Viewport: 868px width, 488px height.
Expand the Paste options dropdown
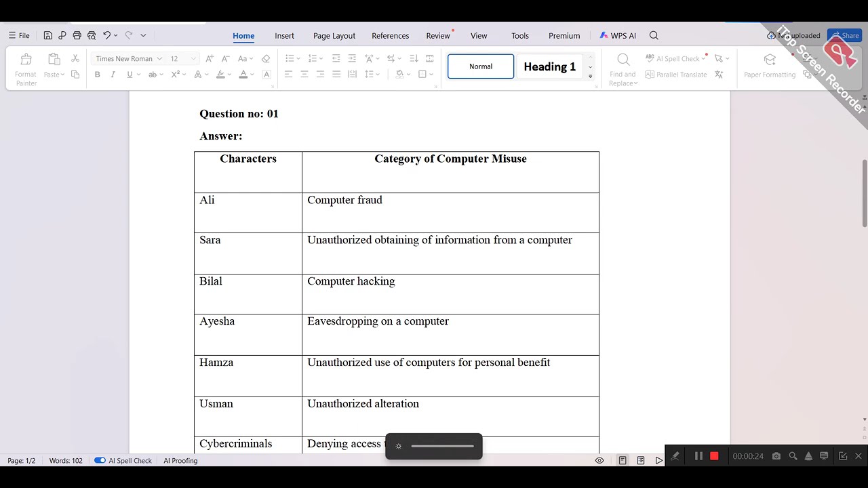pos(62,75)
